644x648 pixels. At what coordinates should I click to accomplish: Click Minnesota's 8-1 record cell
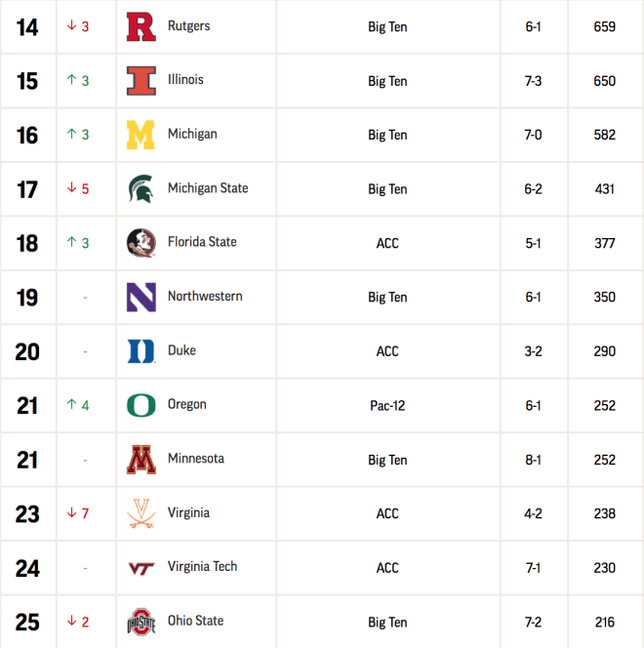[534, 460]
